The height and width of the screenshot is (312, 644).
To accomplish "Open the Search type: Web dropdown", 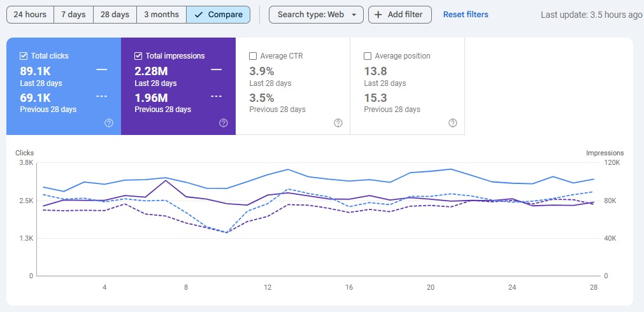I will tap(316, 15).
